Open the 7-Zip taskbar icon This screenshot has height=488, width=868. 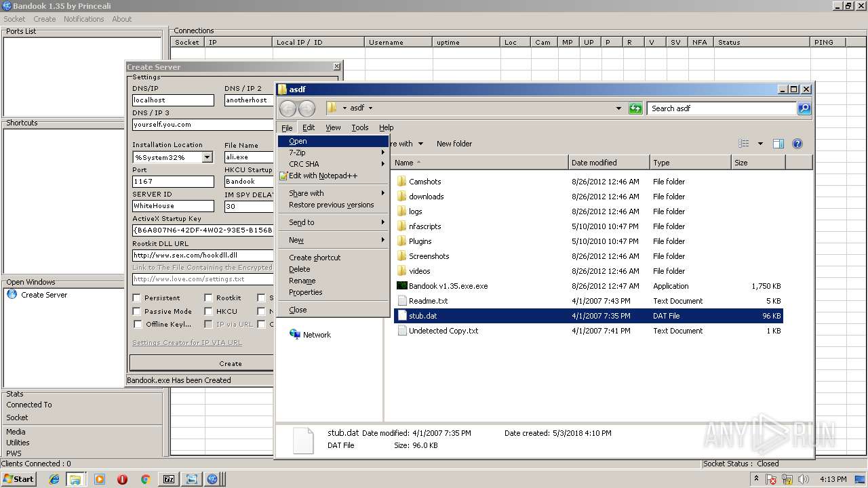click(x=169, y=479)
